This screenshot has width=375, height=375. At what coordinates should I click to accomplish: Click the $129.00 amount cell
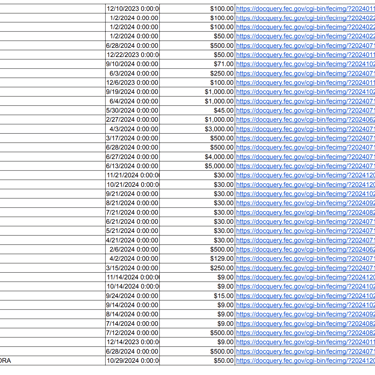click(x=197, y=259)
